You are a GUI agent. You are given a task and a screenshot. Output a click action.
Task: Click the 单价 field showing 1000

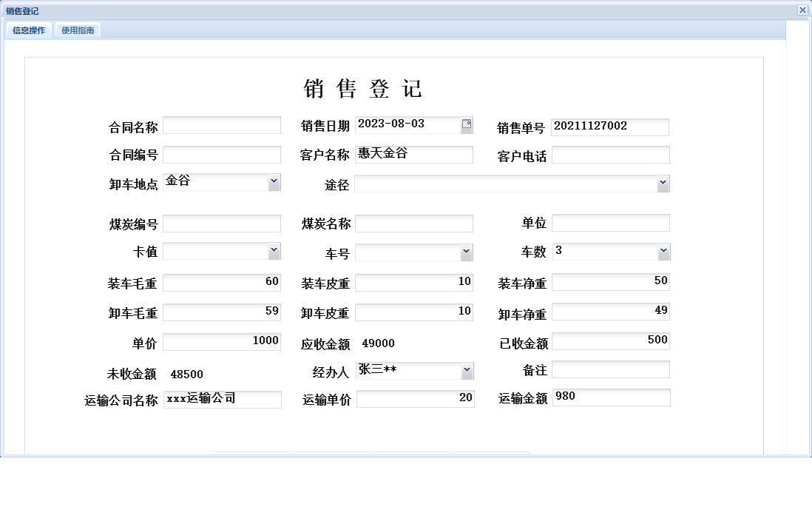click(x=223, y=340)
